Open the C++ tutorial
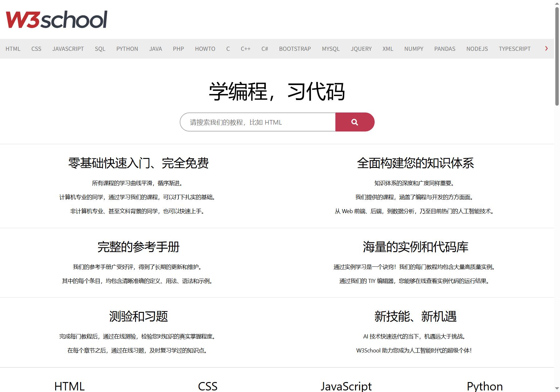The image size is (560, 392). click(x=246, y=49)
